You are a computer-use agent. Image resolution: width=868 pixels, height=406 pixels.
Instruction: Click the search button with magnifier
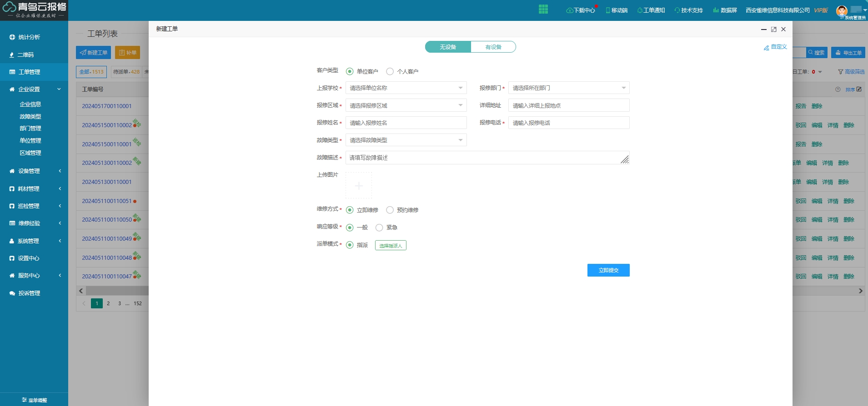coord(816,52)
